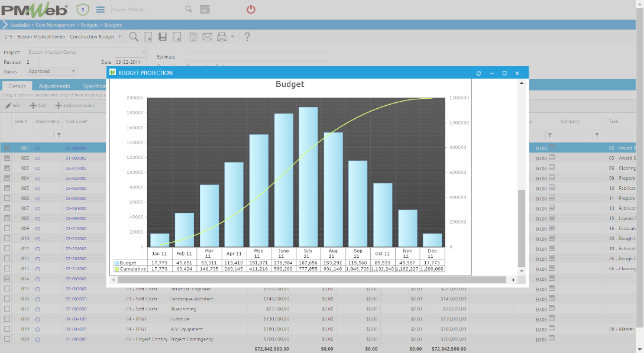Click the save floppy disk icon
The height and width of the screenshot is (353, 644).
(x=163, y=37)
